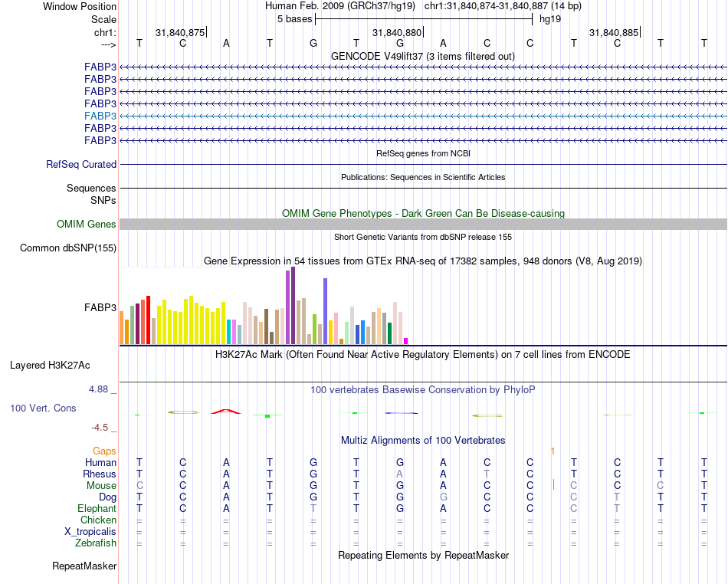Open 100 vertebrates Basewise Conservation by PhyloP title
This screenshot has width=728, height=584.
(422, 389)
